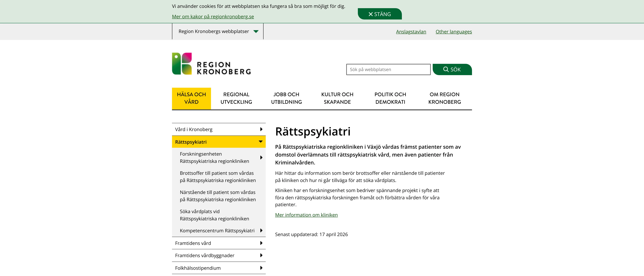The height and width of the screenshot is (276, 644).
Task: Focus the Sök på webbplatsen search field
Action: tap(388, 69)
